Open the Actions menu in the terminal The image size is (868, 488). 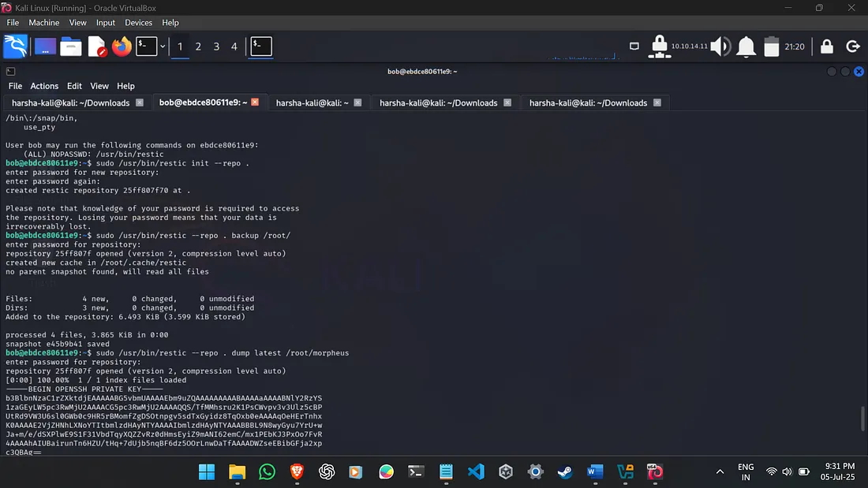pos(44,86)
